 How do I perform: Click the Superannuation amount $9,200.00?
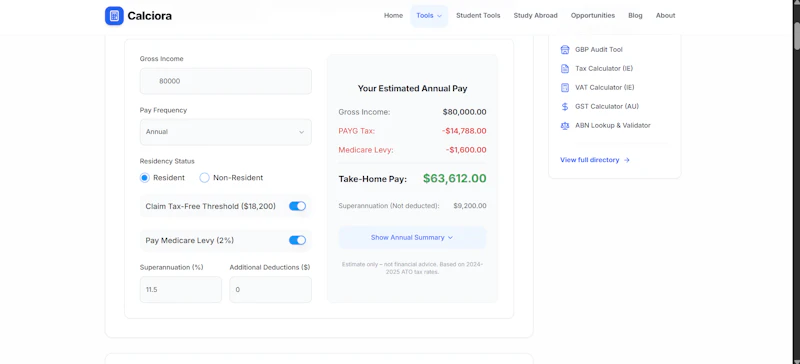click(470, 206)
